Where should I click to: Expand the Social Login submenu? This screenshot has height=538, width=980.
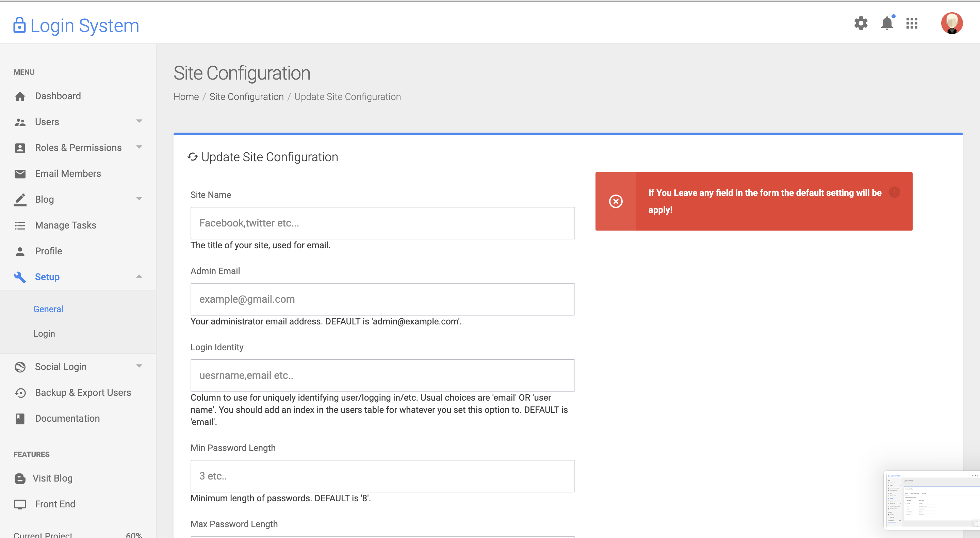pos(139,366)
